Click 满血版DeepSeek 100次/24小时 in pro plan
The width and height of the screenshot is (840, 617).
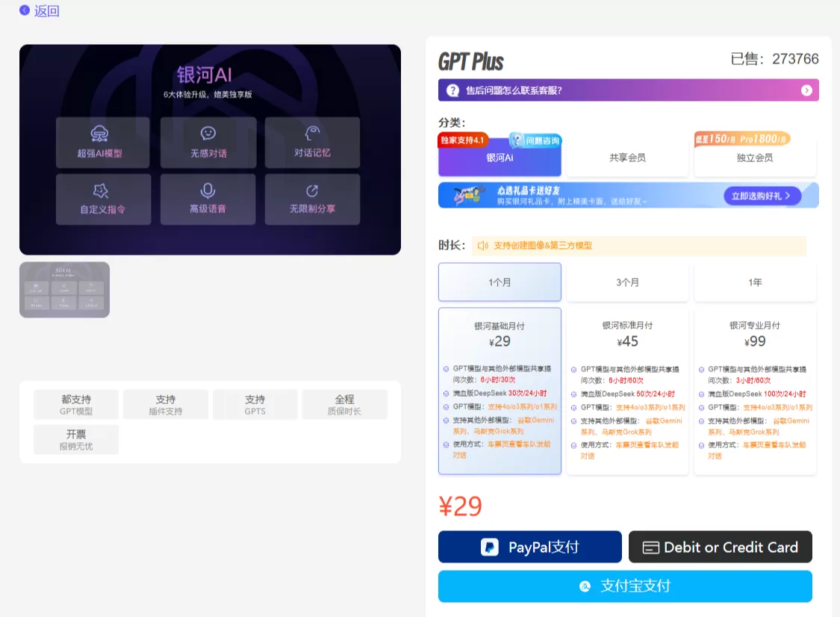click(757, 394)
